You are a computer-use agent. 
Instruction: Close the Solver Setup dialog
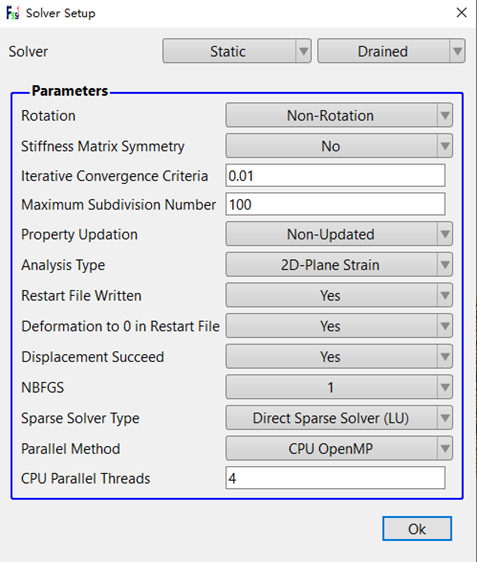462,13
